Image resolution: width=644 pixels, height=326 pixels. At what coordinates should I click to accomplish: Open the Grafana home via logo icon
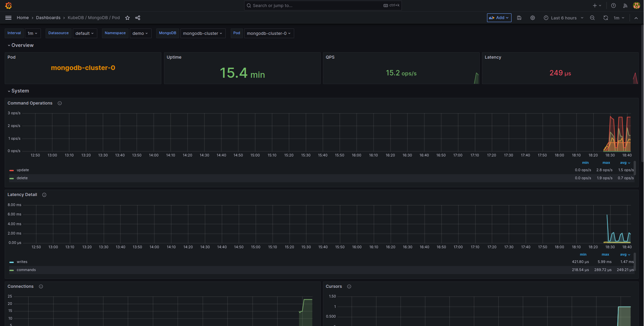coord(8,5)
